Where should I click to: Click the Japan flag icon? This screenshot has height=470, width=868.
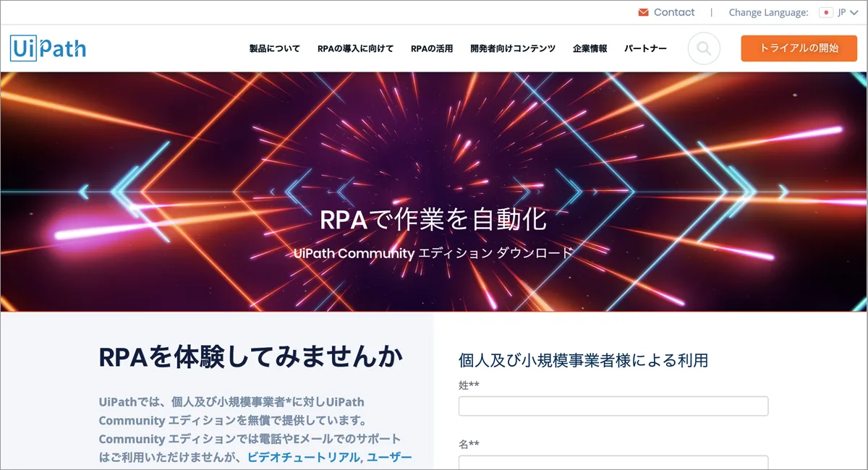point(826,12)
